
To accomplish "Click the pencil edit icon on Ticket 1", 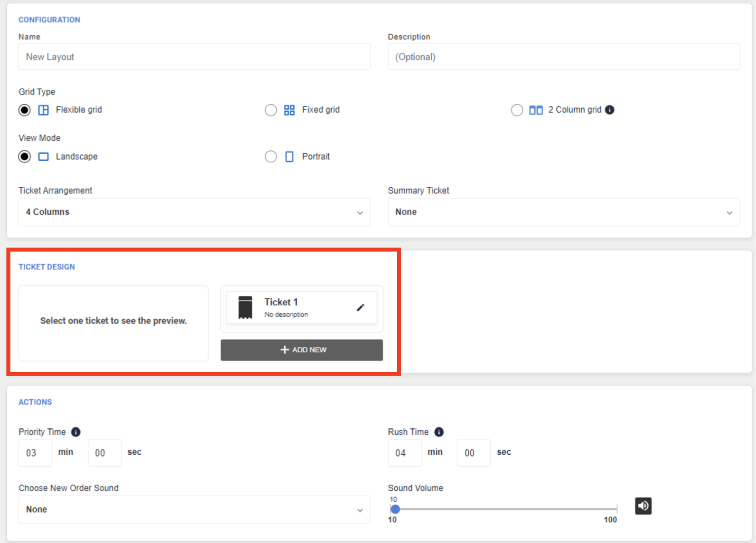I will (x=360, y=308).
